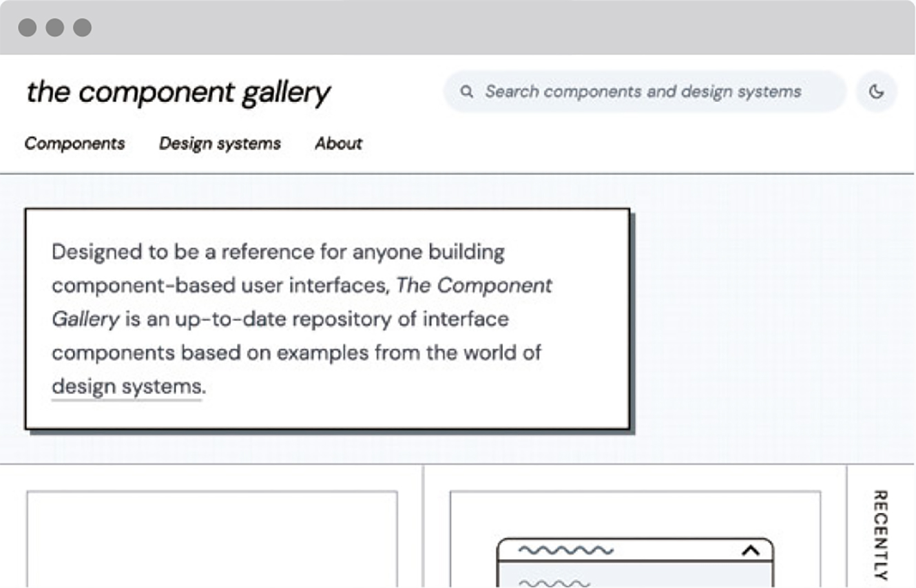
Task: Collapse the accordion chevron in the thumbnail
Action: [751, 550]
